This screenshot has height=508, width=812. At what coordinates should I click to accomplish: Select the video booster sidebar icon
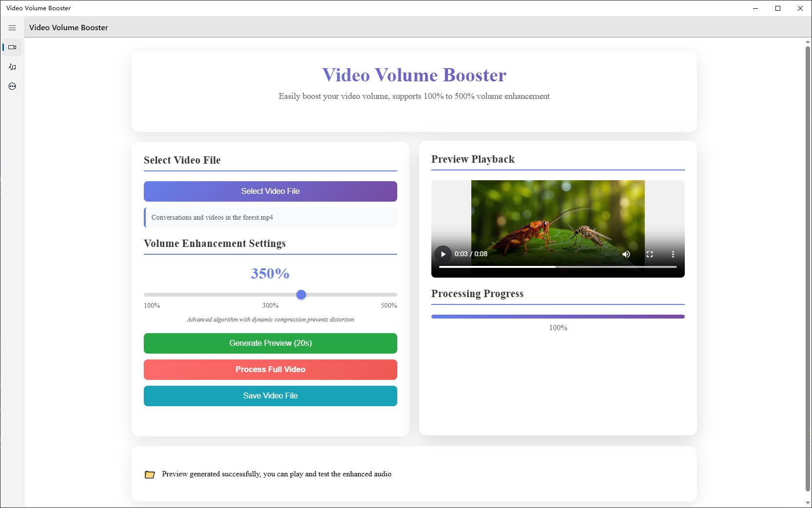(12, 47)
